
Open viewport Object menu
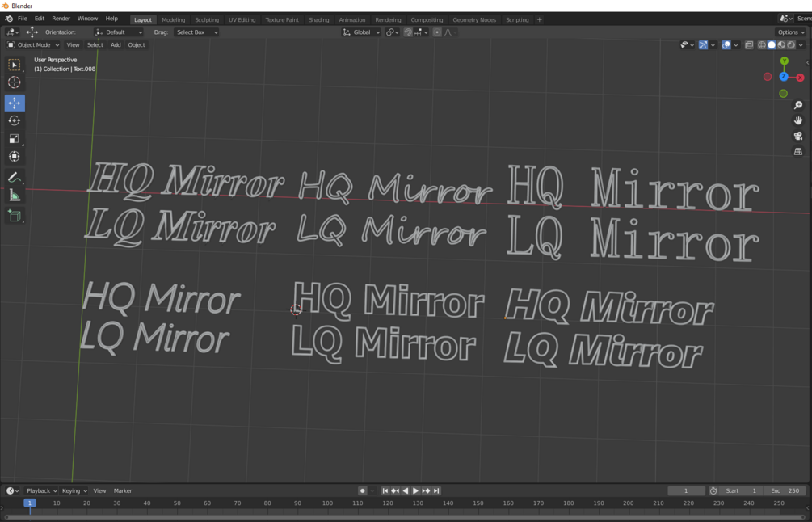click(x=137, y=45)
